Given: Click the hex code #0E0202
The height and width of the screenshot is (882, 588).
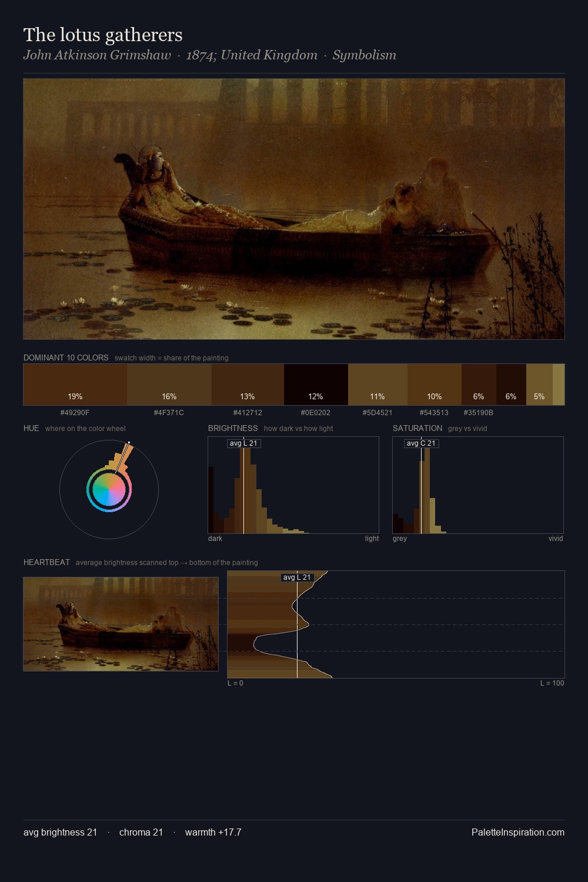Looking at the screenshot, I should pos(316,413).
